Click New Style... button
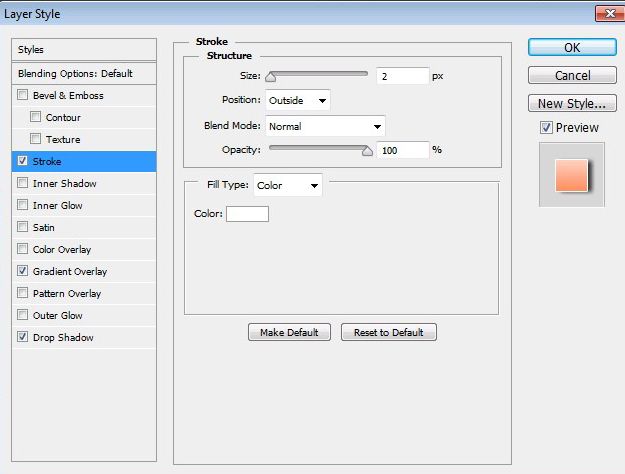The height and width of the screenshot is (474, 625). click(572, 103)
